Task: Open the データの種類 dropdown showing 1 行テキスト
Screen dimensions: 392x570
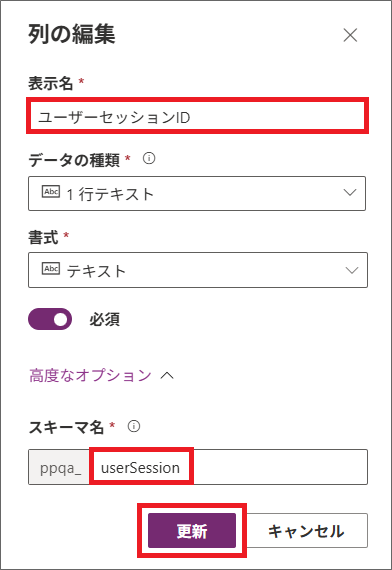Action: click(197, 194)
